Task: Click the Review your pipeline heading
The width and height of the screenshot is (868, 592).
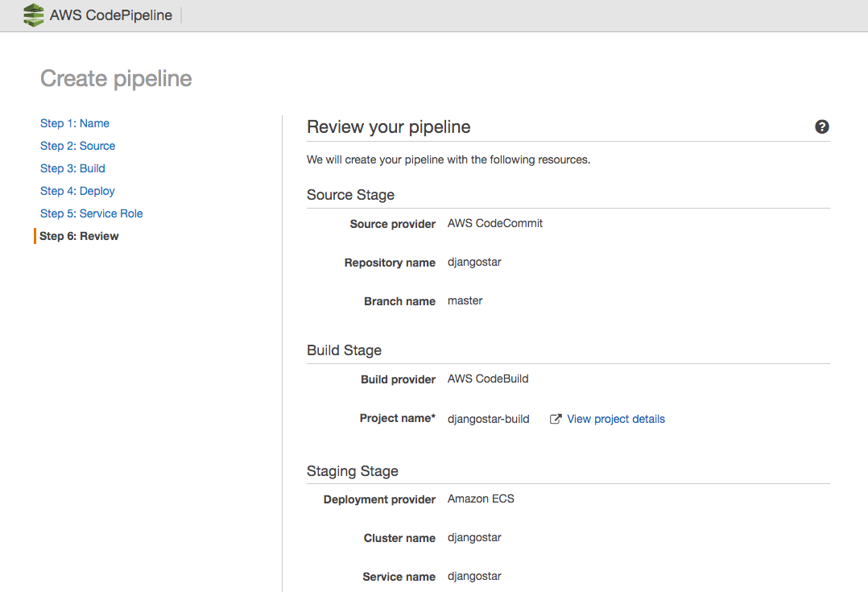Action: coord(389,126)
